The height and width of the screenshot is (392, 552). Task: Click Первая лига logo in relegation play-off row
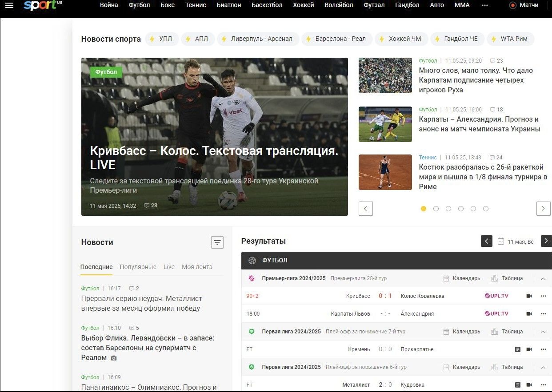click(x=252, y=332)
